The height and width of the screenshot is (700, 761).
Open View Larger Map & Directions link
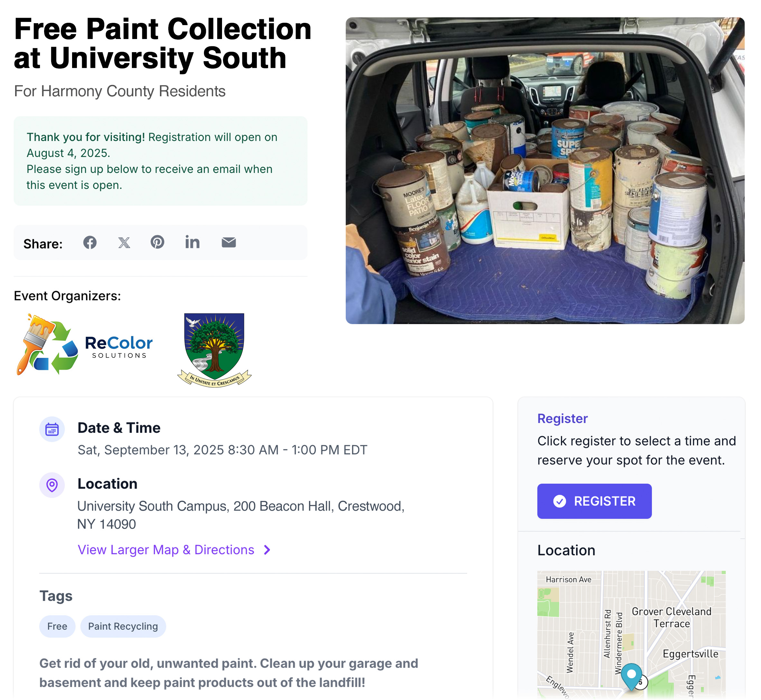click(x=166, y=550)
